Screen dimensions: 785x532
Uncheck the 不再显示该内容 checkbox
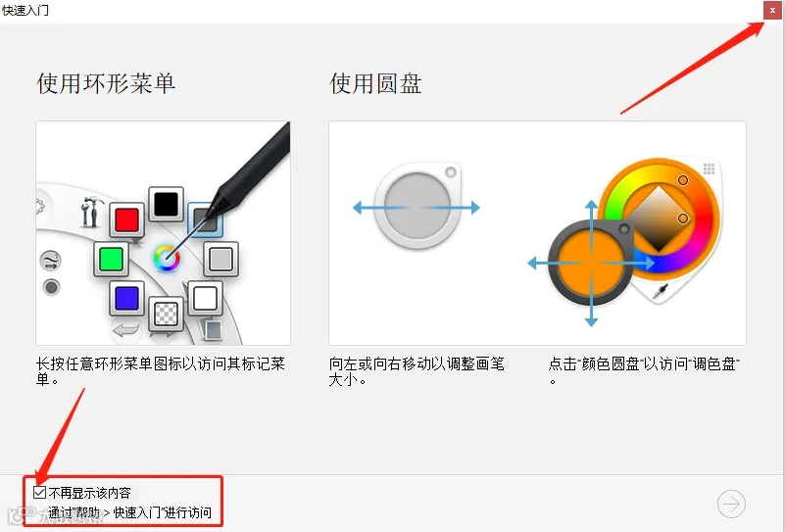click(x=39, y=493)
